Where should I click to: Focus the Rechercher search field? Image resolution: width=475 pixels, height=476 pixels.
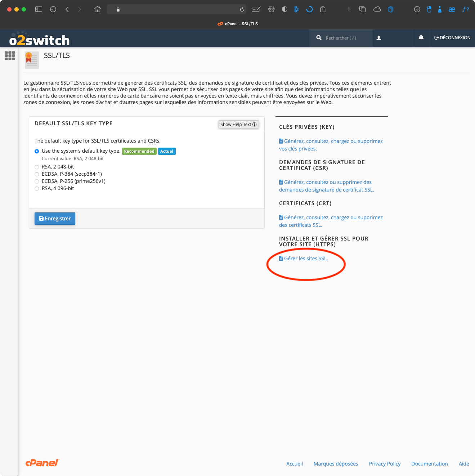(344, 38)
